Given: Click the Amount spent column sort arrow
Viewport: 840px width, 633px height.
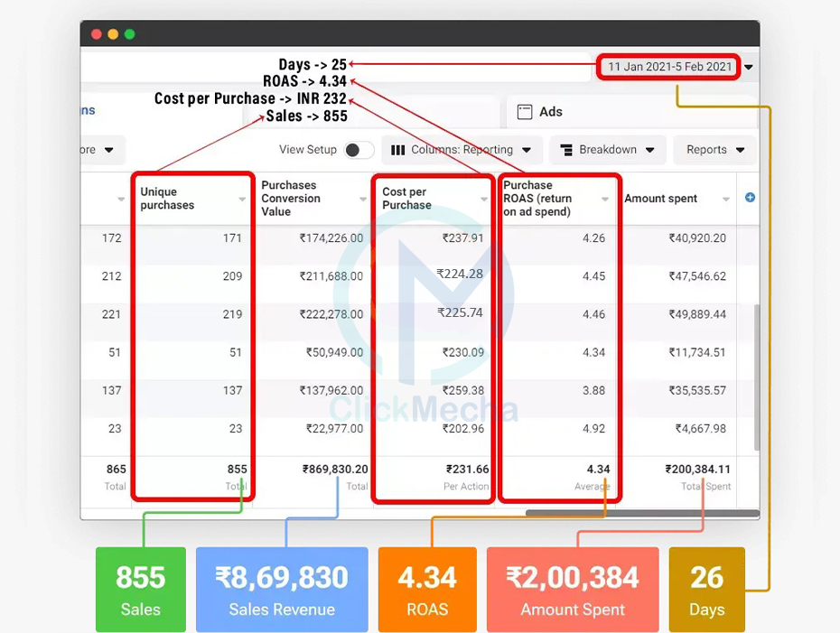Looking at the screenshot, I should pyautogui.click(x=726, y=200).
